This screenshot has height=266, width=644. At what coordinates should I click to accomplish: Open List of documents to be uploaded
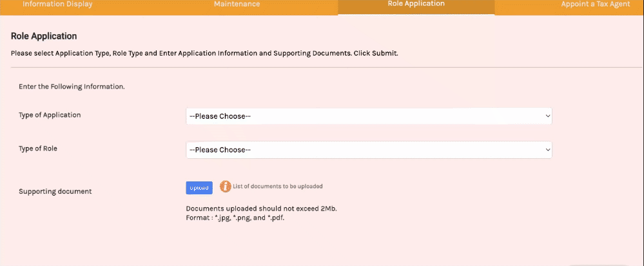(x=278, y=186)
